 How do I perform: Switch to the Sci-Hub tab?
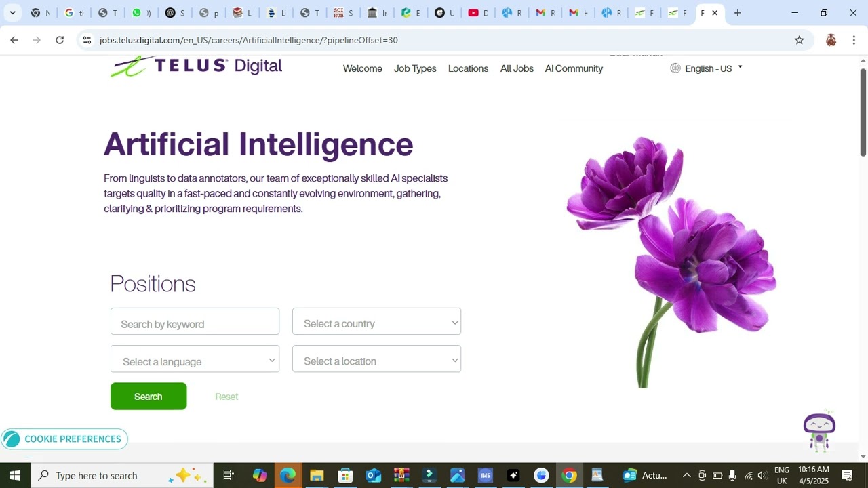(343, 13)
